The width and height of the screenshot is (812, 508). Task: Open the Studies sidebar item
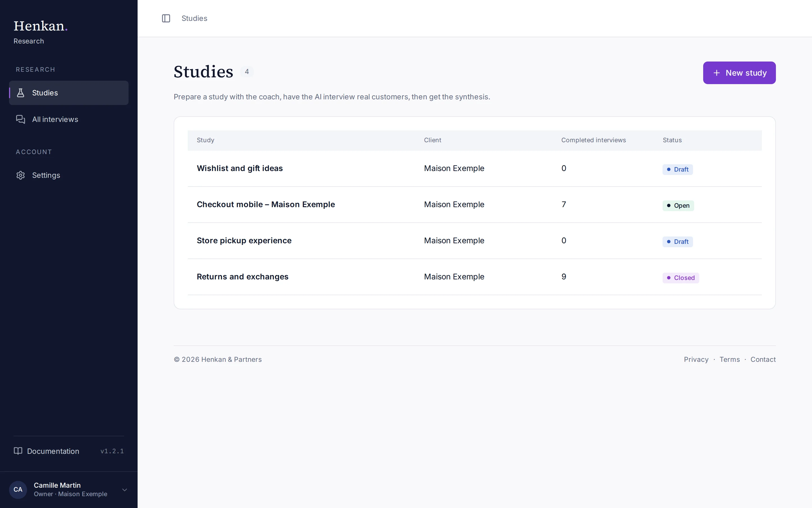click(x=69, y=93)
